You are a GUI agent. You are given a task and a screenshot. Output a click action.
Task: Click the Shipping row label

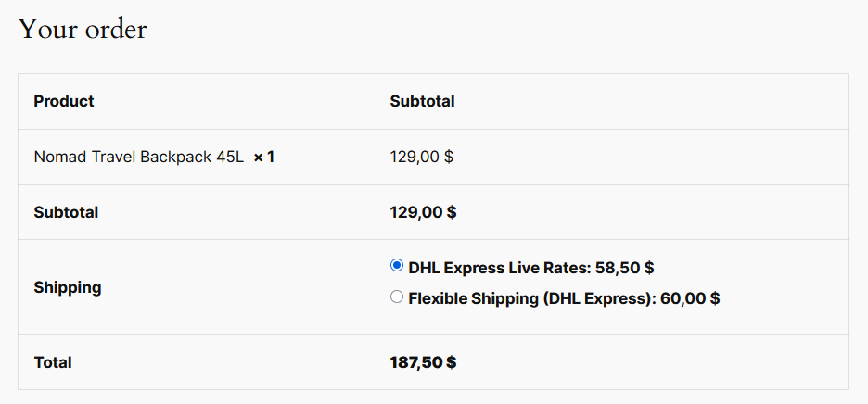(68, 288)
